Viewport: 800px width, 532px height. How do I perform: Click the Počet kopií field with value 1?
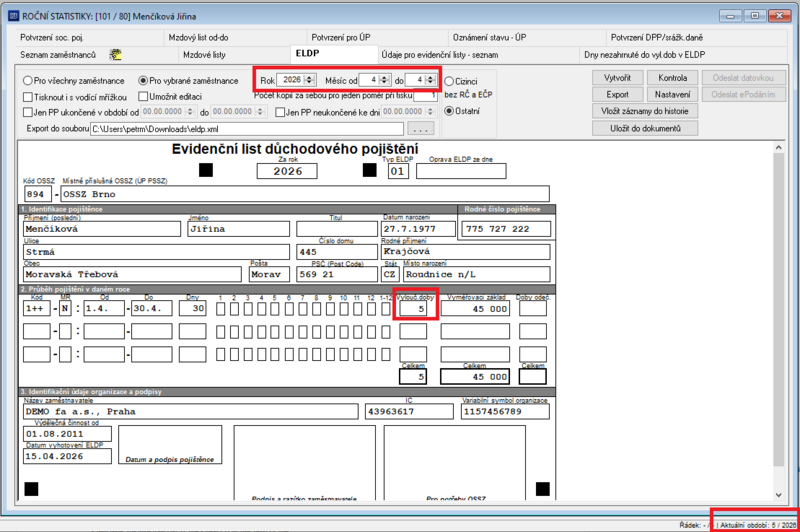(x=425, y=95)
